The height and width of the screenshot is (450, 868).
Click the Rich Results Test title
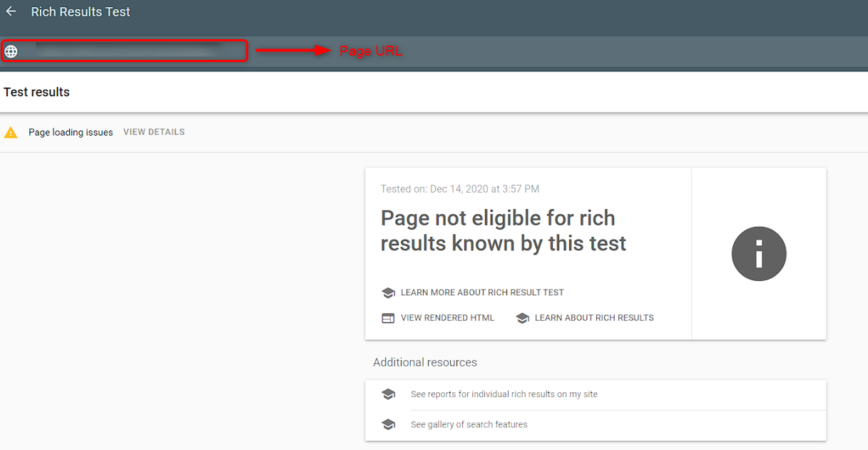(x=81, y=11)
